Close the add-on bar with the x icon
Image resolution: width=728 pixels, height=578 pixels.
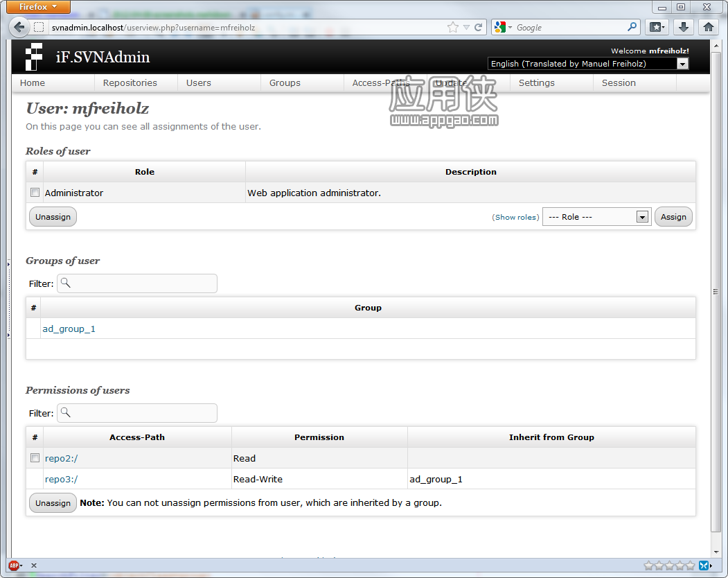(34, 566)
